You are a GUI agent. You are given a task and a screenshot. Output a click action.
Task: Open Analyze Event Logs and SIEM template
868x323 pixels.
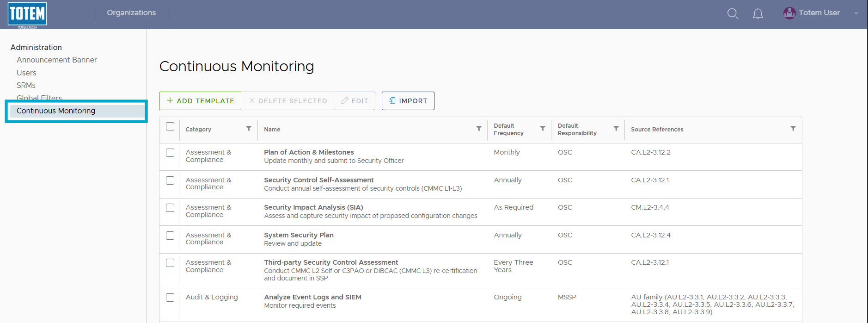tap(312, 297)
